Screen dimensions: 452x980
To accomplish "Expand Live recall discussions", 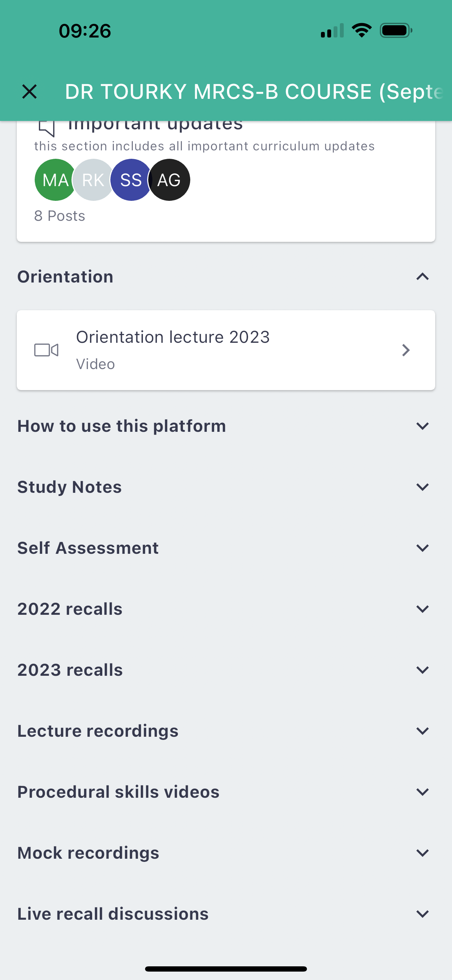I will point(422,914).
